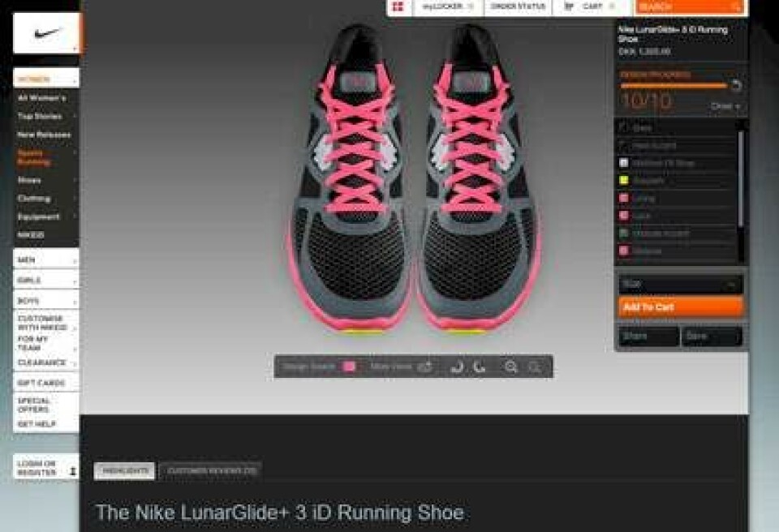Expand the WOMEN menu in sidebar

45,79
